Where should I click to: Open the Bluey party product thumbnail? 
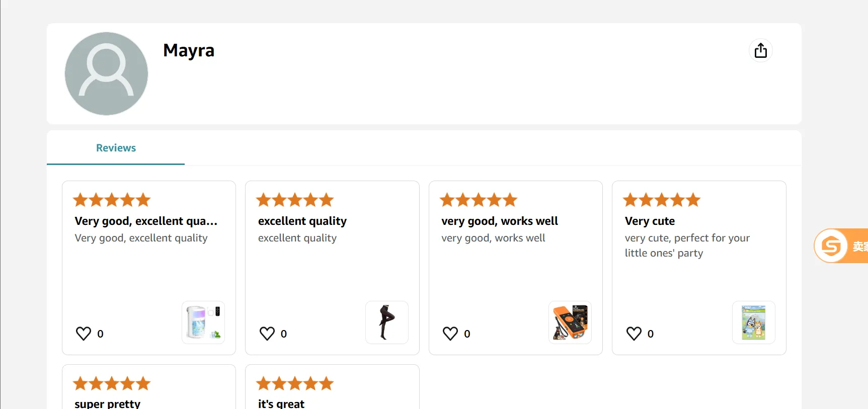(753, 322)
